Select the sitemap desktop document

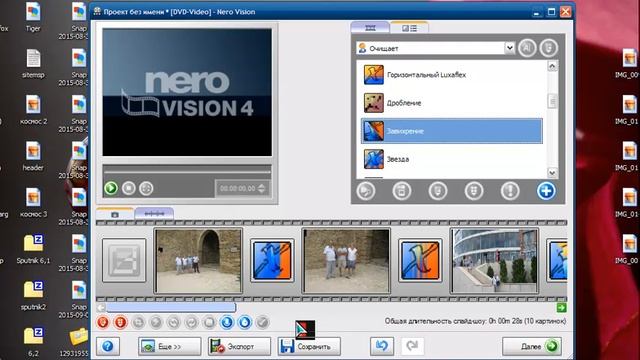click(33, 64)
